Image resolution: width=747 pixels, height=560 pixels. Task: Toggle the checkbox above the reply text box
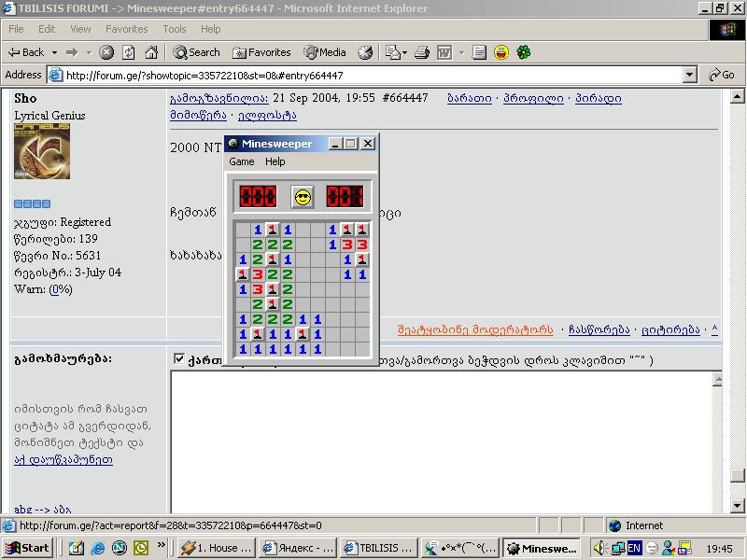[x=179, y=358]
